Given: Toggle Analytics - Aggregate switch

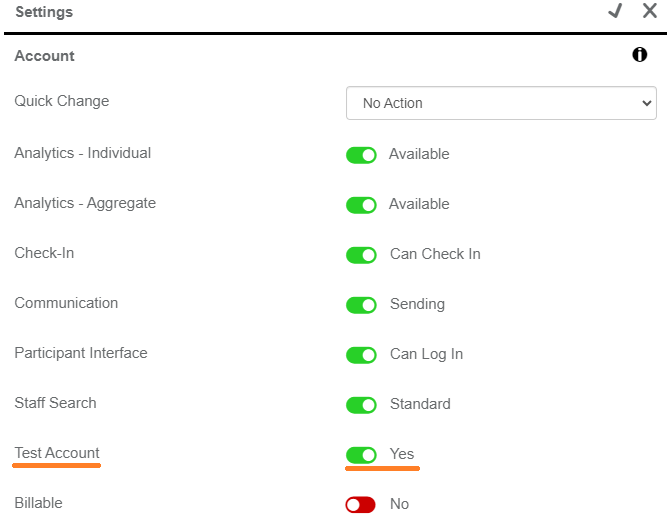Looking at the screenshot, I should [x=361, y=205].
